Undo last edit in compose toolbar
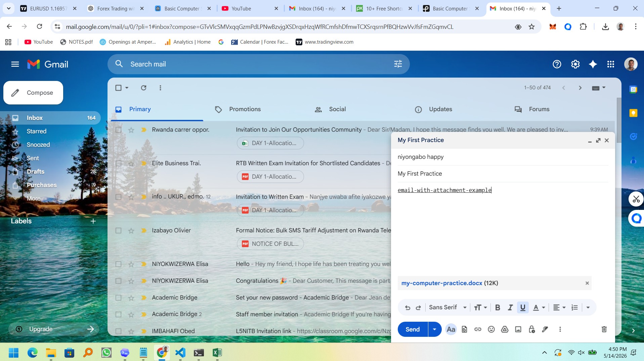The width and height of the screenshot is (644, 361). pos(407,308)
